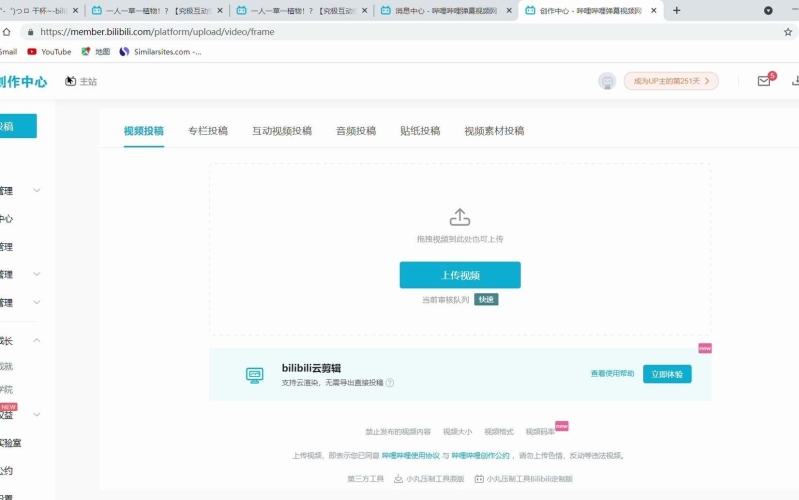This screenshot has width=799, height=500.
Task: Click the browser home icon
Action: 6,32
